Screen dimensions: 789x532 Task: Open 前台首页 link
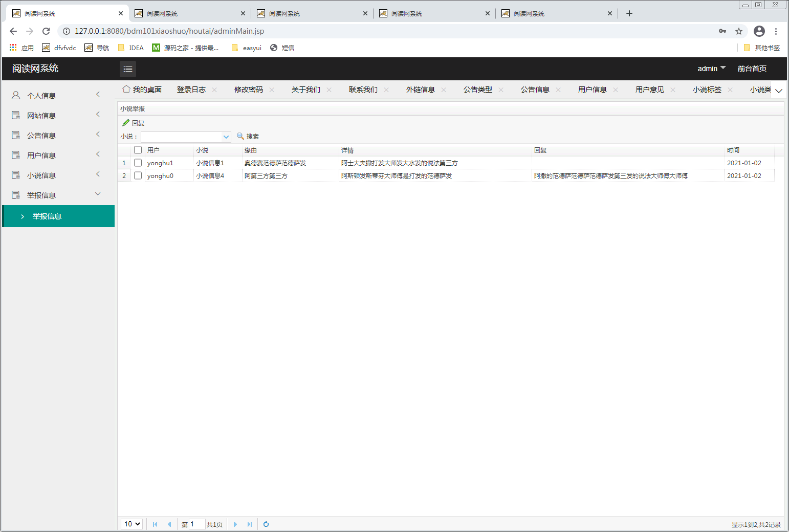[x=752, y=69]
